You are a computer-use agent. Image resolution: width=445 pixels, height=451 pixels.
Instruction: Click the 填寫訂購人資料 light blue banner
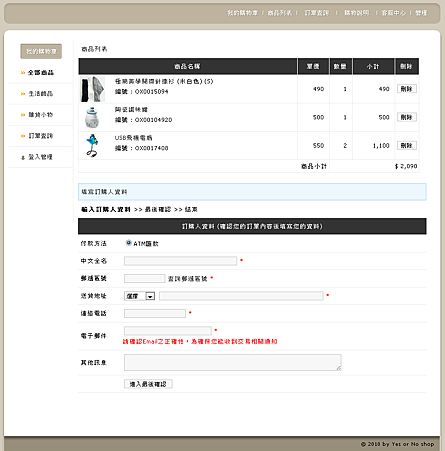coord(252,192)
